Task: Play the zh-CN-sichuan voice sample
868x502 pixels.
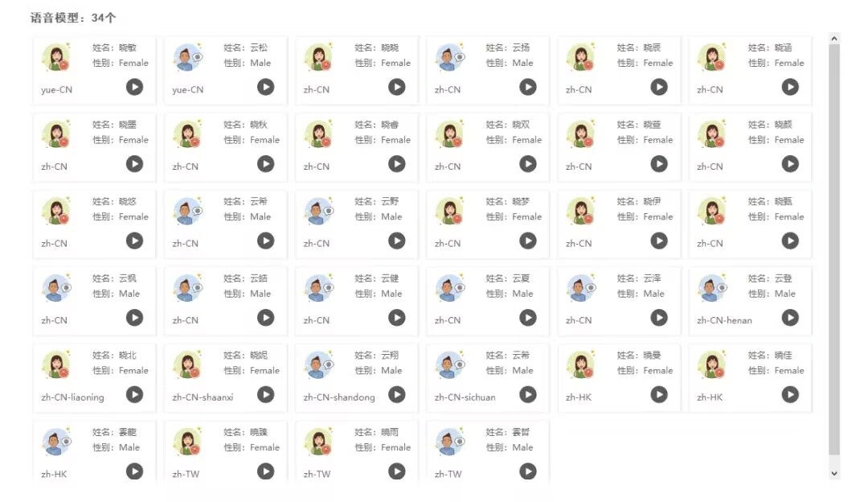Action: (x=528, y=394)
